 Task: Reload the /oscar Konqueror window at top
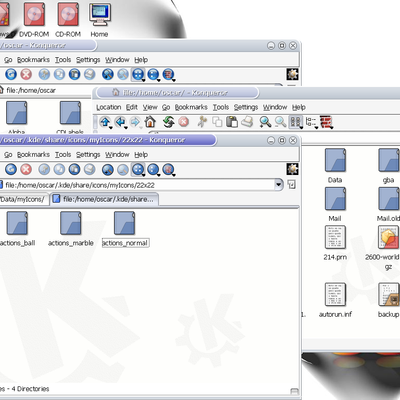tap(11, 74)
